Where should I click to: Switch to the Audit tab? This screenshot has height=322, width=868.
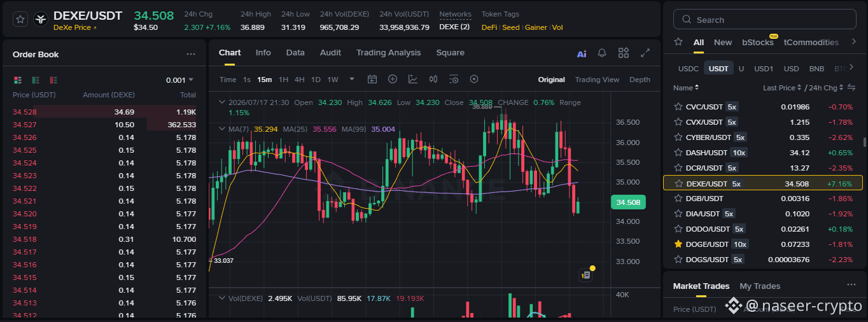tap(330, 53)
